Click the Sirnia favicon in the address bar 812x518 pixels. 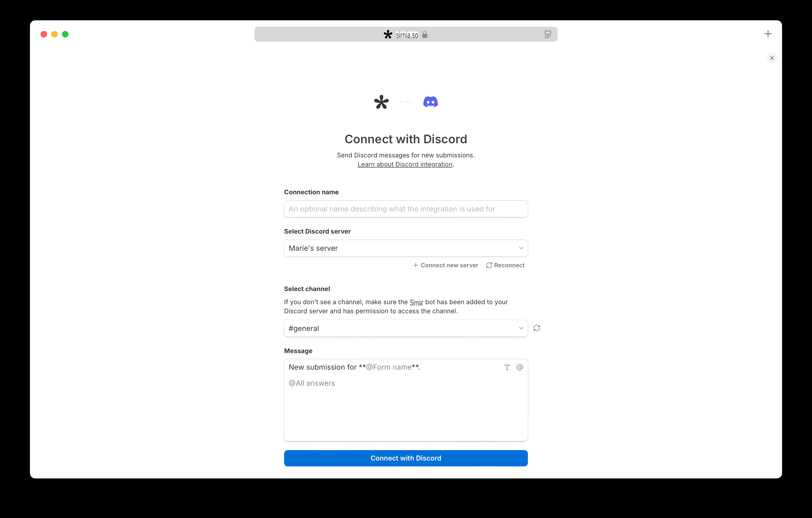point(388,34)
